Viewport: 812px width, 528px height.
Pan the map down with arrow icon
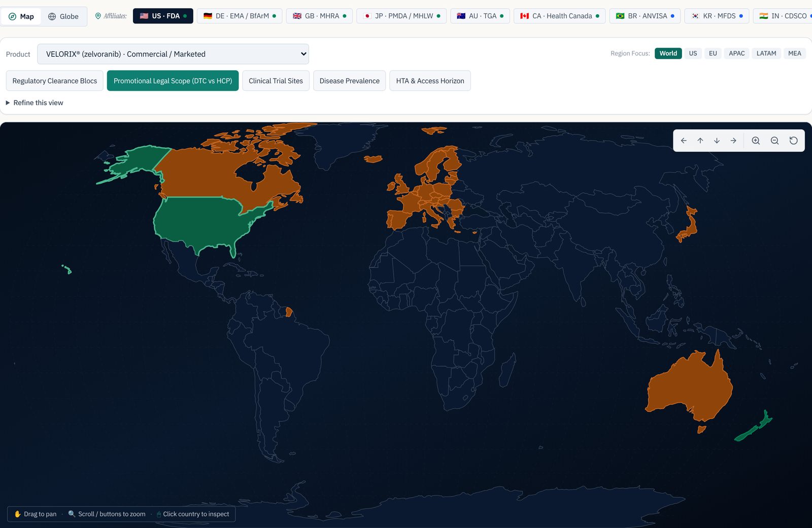pos(717,141)
